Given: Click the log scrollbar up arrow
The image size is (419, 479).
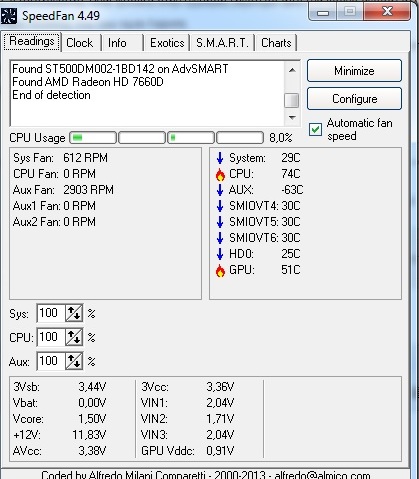Looking at the screenshot, I should [292, 70].
